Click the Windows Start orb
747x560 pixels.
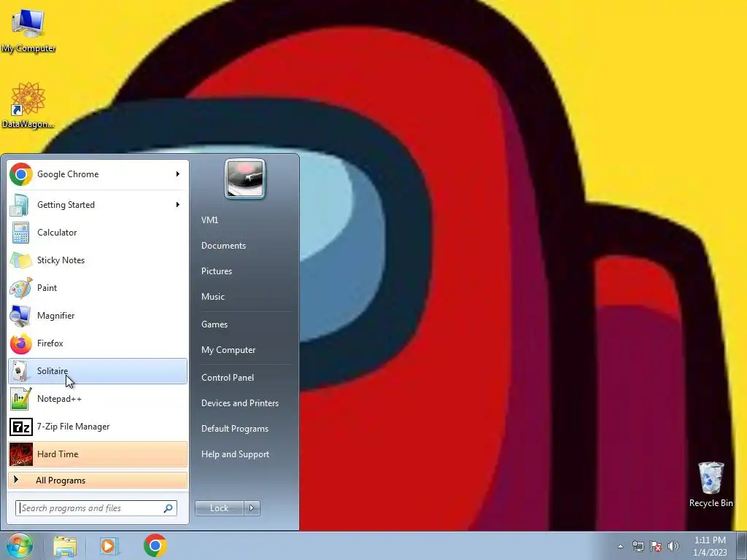(19, 545)
